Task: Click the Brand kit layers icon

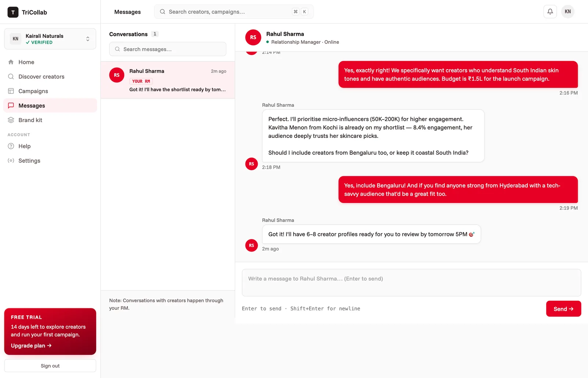Action: click(11, 120)
